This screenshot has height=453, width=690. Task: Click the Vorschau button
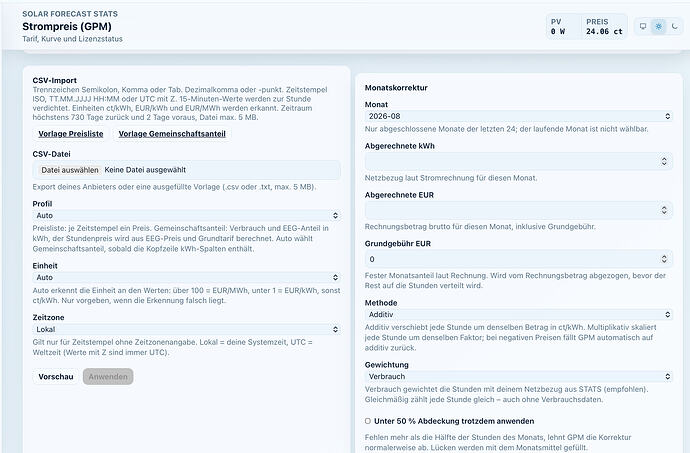pos(56,377)
